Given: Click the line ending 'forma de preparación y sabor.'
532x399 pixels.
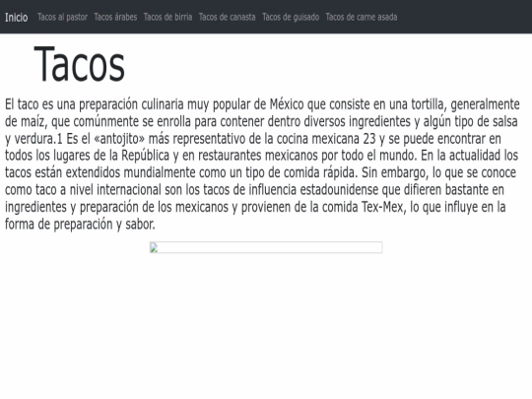Looking at the screenshot, I should (80, 225).
